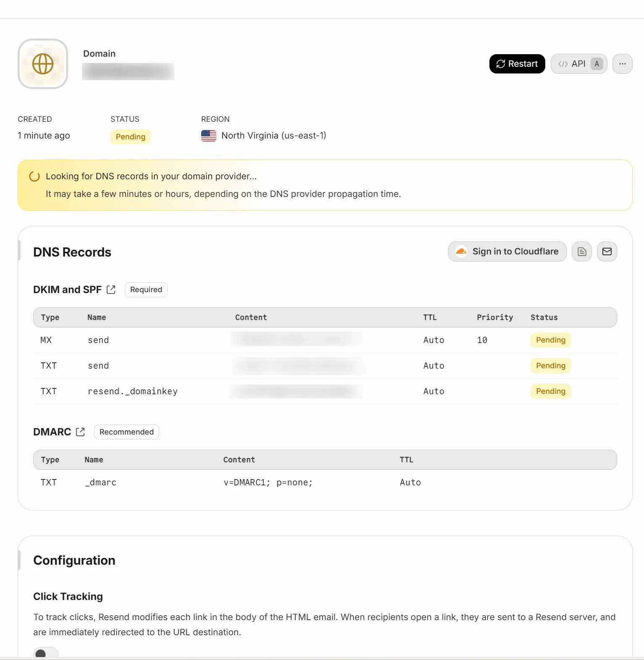This screenshot has width=644, height=660.
Task: Click Pending status of the MX record
Action: pyautogui.click(x=550, y=340)
